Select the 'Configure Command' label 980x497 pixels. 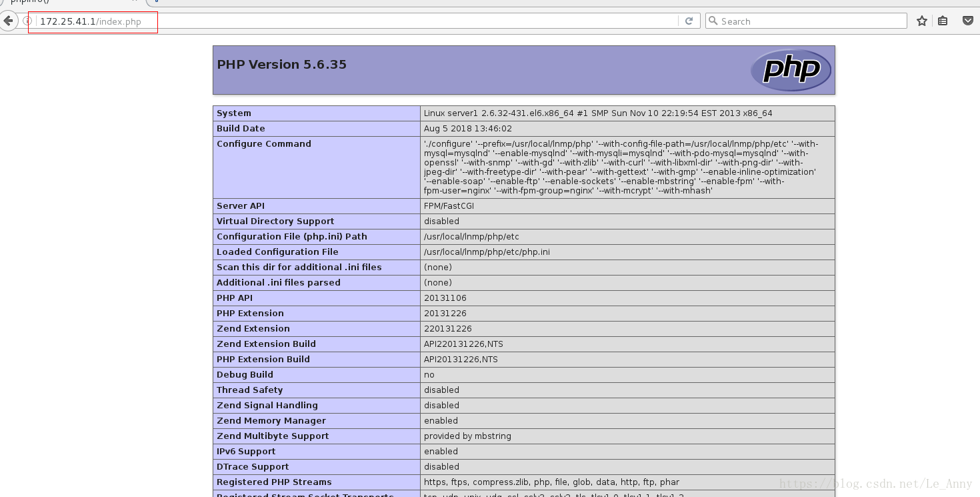tap(264, 144)
